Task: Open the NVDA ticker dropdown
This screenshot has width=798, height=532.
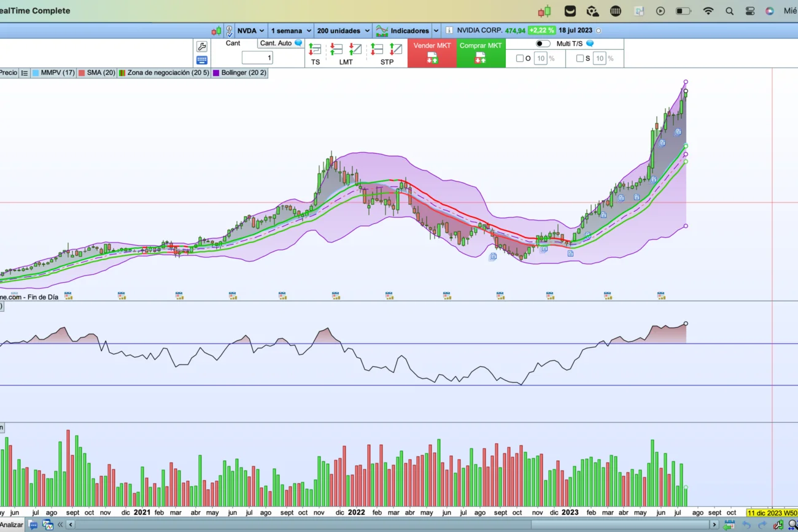Action: click(x=250, y=31)
